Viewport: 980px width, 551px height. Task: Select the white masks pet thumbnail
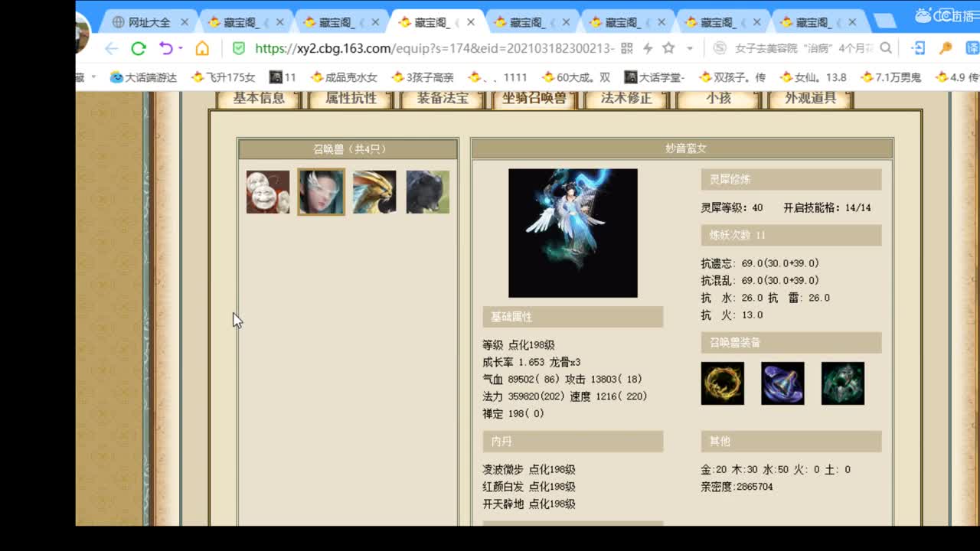pyautogui.click(x=268, y=192)
